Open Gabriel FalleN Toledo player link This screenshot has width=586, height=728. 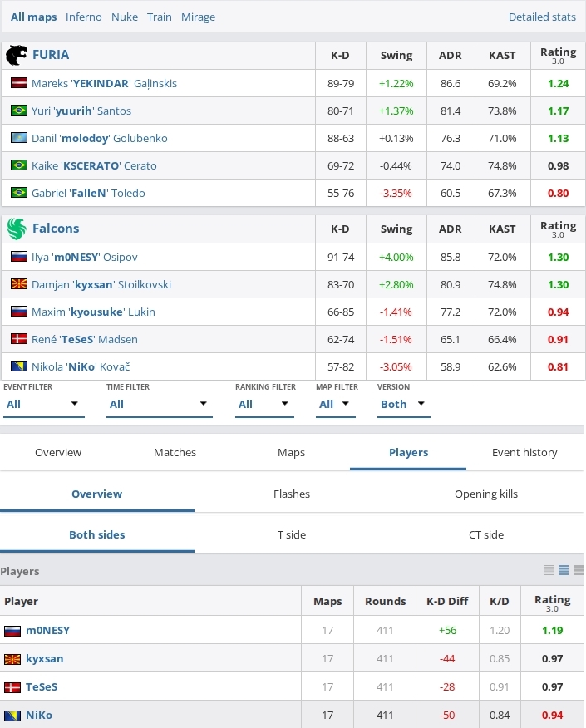pyautogui.click(x=88, y=193)
